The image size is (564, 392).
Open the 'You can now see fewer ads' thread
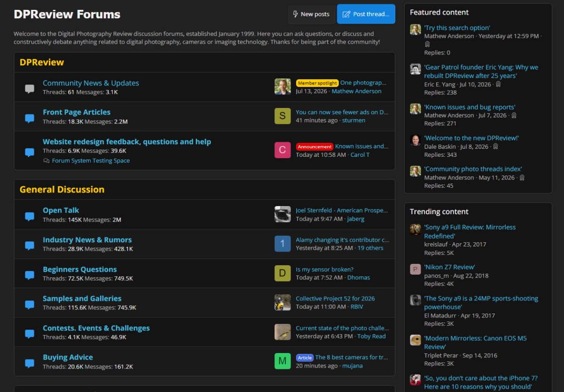point(342,112)
